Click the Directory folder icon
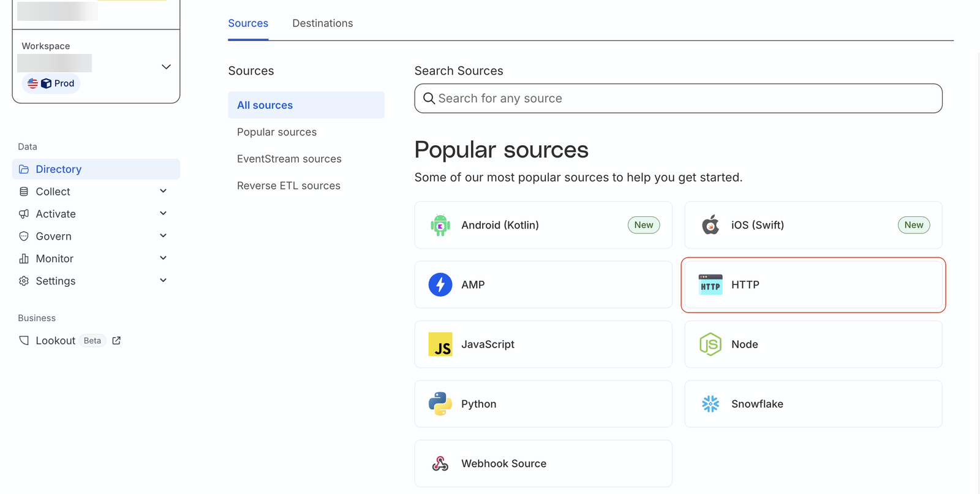This screenshot has height=494, width=980. click(24, 169)
